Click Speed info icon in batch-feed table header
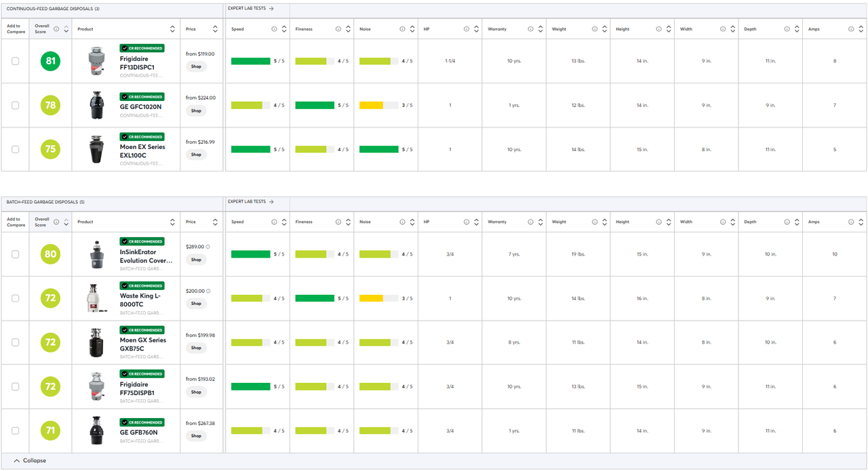Screen dimensions: 868x471 tap(274, 222)
